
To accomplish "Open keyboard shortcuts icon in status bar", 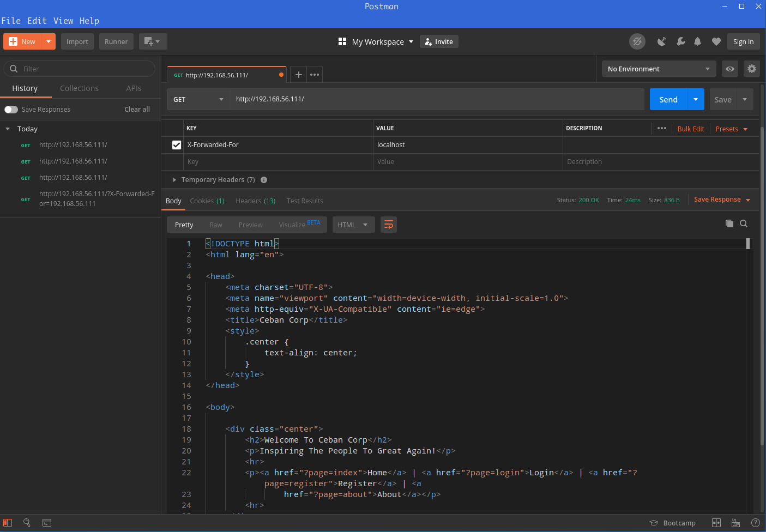I will (x=736, y=523).
